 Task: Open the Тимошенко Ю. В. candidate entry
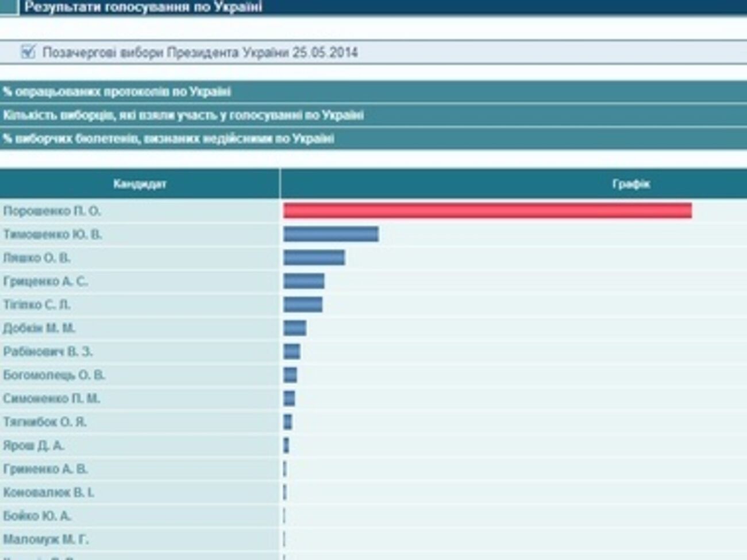click(52, 234)
